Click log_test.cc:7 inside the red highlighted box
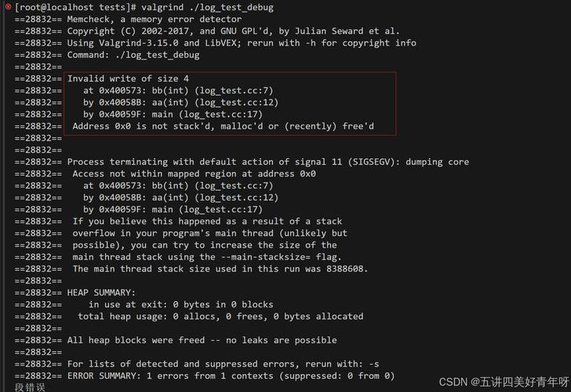Screen dimensions: 571x392 [x=235, y=91]
